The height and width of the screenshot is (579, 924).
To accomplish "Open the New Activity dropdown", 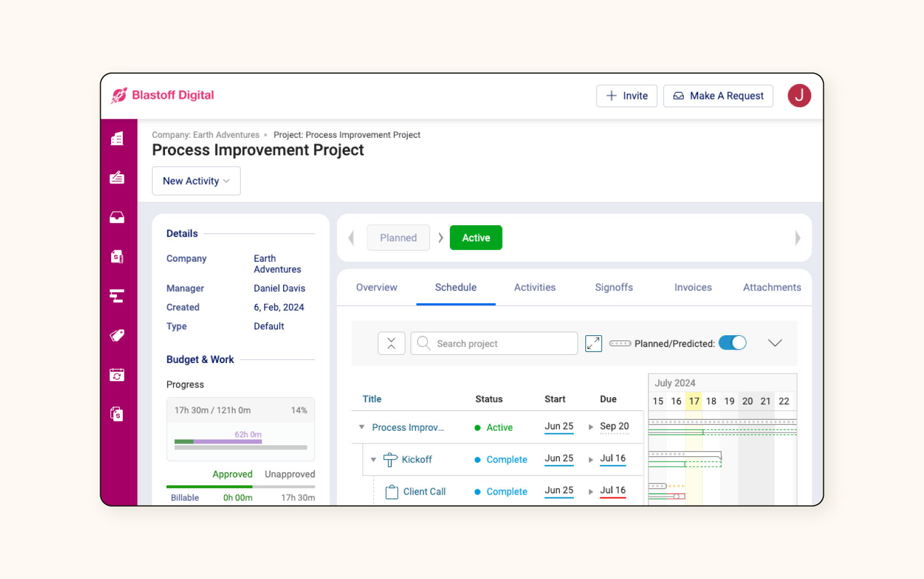I will [x=196, y=181].
